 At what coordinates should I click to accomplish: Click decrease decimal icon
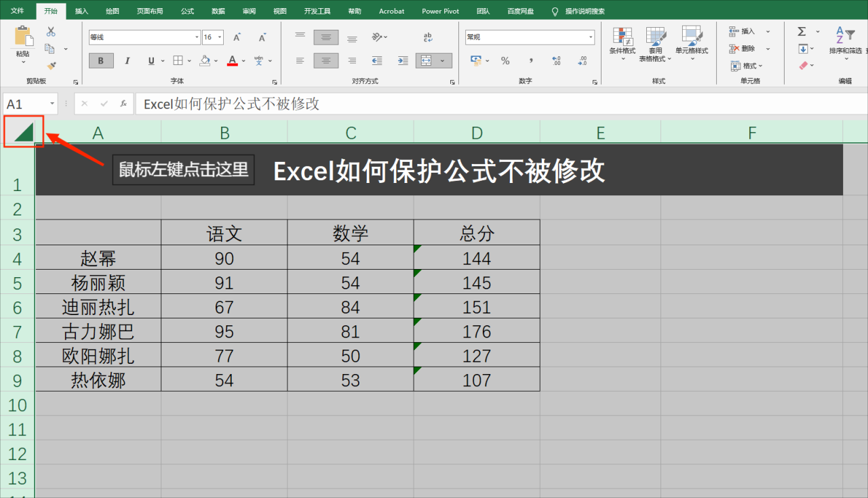[x=583, y=61]
